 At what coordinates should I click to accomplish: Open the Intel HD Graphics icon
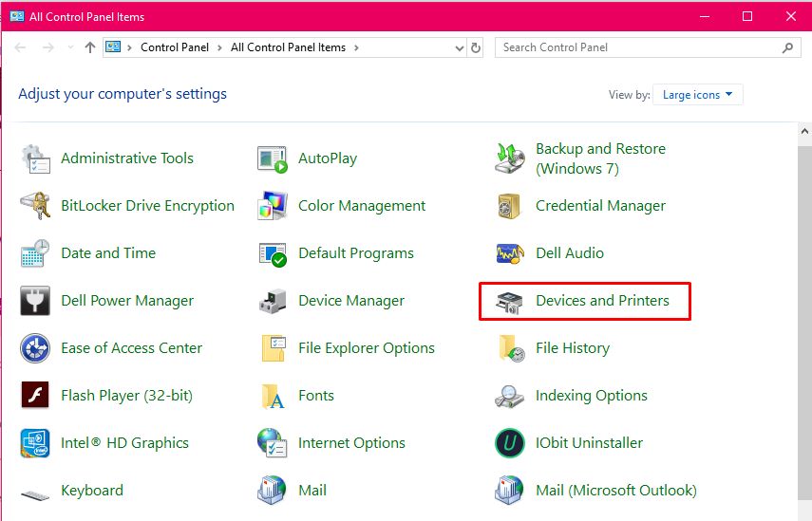pos(35,443)
